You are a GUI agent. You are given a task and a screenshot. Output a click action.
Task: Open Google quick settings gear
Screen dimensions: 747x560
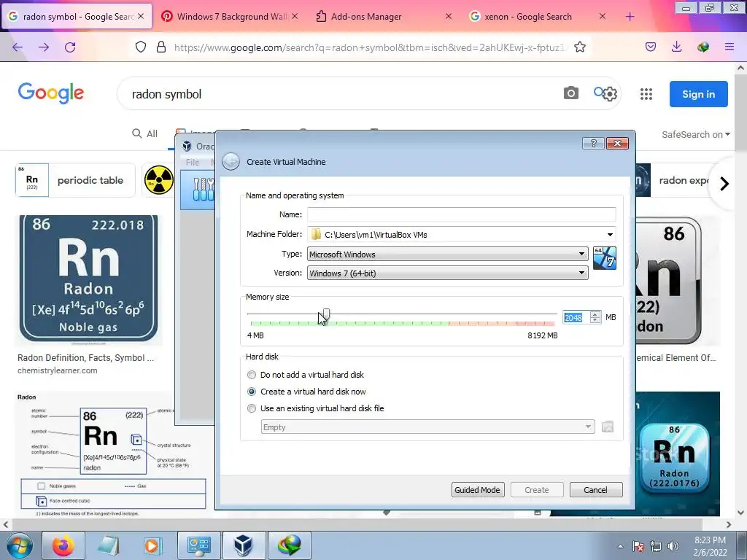coord(611,94)
